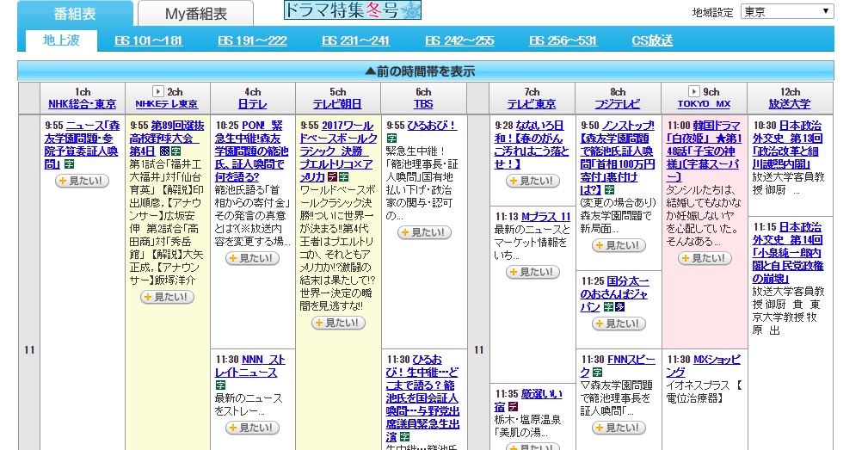The height and width of the screenshot is (450, 868).
Task: Toggle 見たい! for NHK総合 9:55 news program
Action: point(82,181)
